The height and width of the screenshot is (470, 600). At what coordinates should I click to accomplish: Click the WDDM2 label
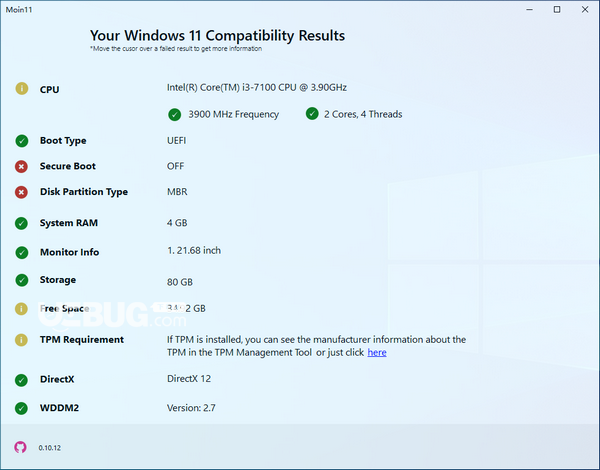[59, 408]
